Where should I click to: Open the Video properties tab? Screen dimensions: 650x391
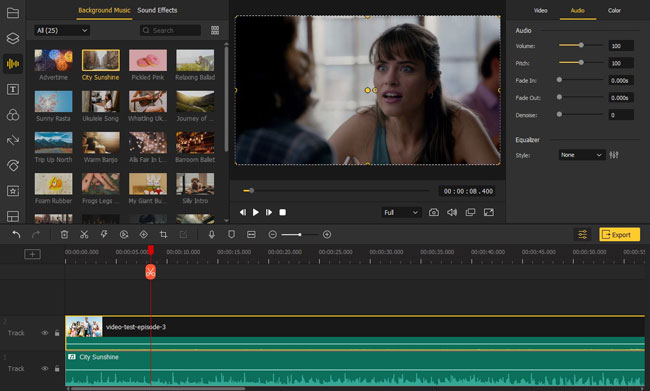coord(541,10)
